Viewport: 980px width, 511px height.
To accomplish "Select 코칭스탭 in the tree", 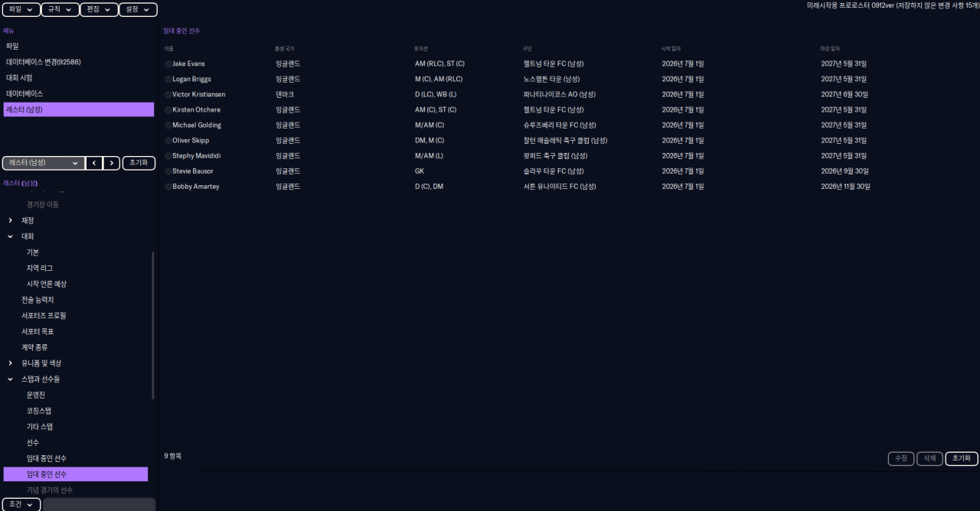I will point(40,411).
